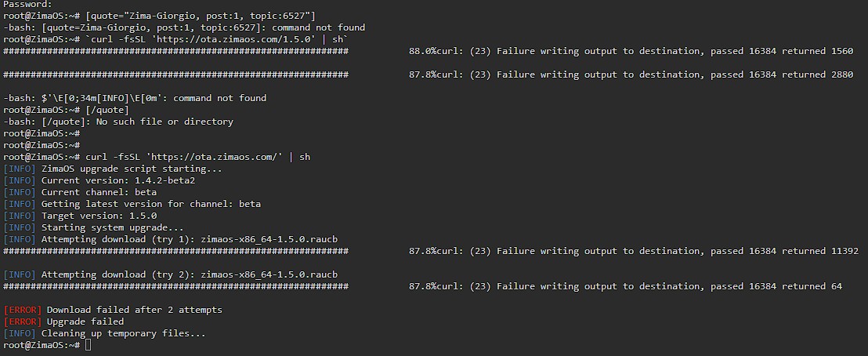Click the 88.0% download progress bar
This screenshot has height=356, width=868.
[175, 51]
